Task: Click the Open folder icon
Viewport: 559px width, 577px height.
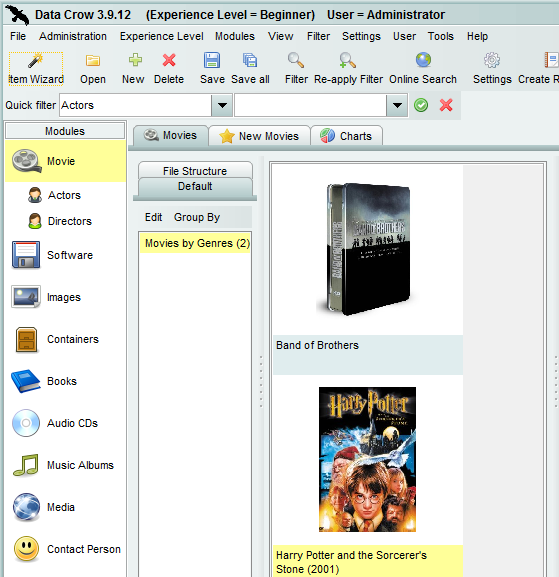Action: pyautogui.click(x=93, y=61)
